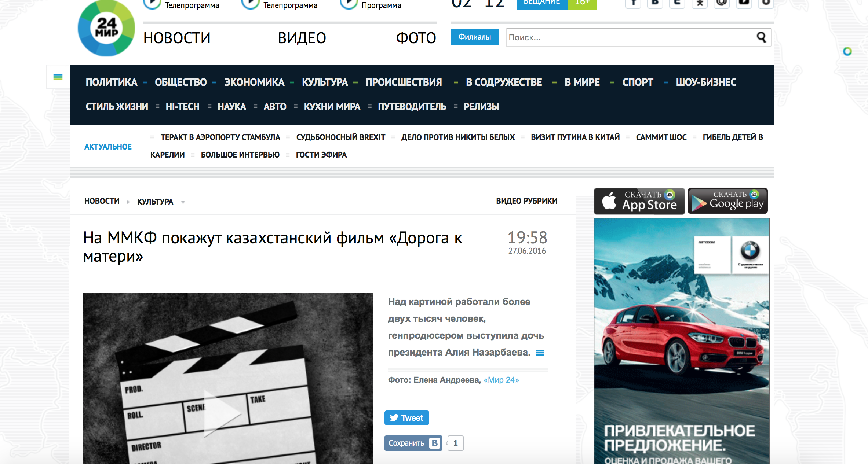Click the VK share counter showing 1
Viewport: 868px width, 464px height.
[x=455, y=443]
